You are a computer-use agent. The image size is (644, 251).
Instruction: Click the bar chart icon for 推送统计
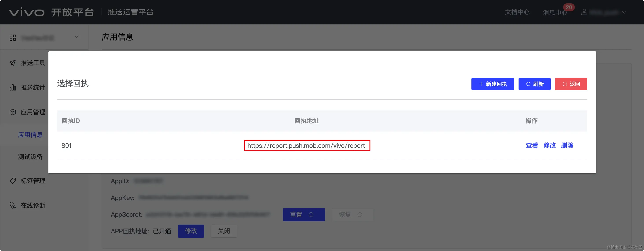point(13,87)
